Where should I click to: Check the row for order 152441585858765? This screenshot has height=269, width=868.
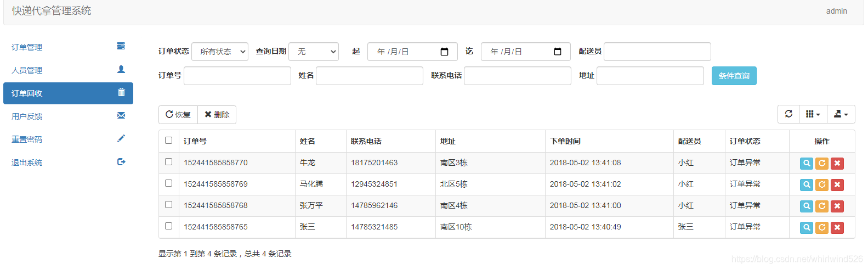point(168,226)
